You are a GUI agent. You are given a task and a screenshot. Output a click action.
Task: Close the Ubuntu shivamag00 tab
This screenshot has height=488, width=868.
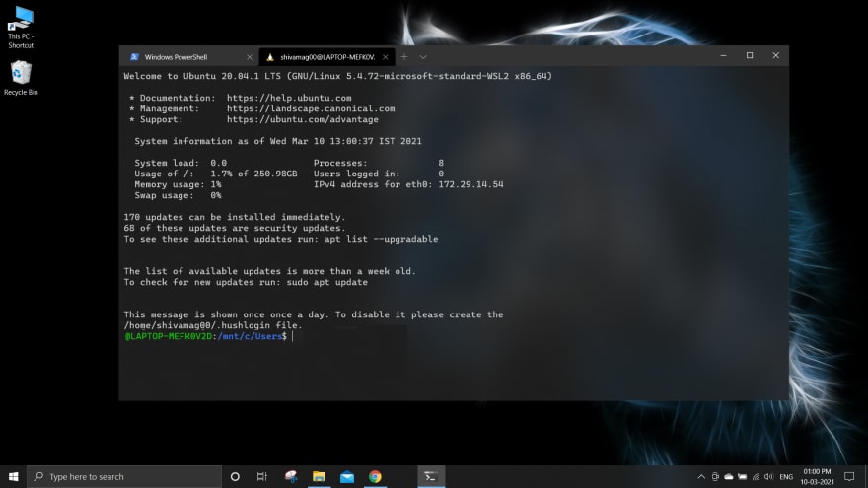(386, 57)
